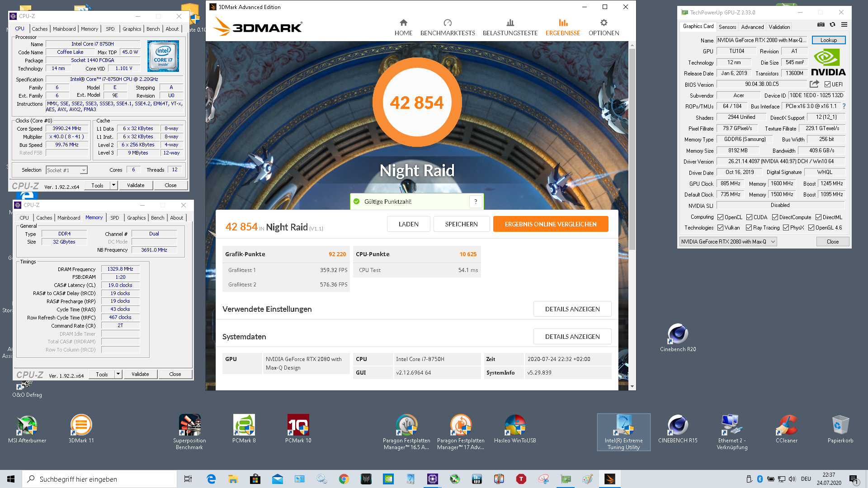This screenshot has width=868, height=488.
Task: Open the MSI Afterburner desktop icon
Action: [x=27, y=429]
